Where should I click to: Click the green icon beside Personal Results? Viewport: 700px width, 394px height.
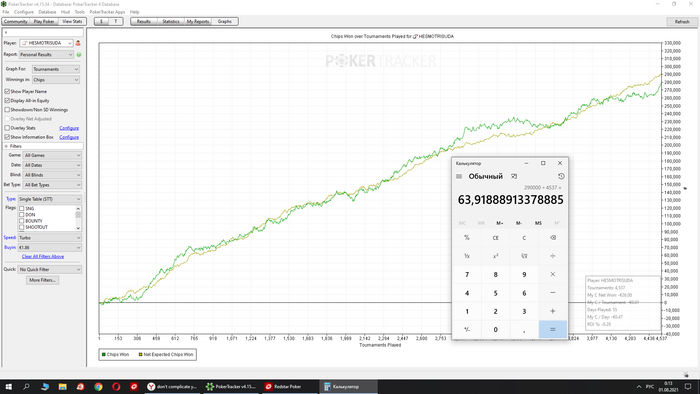(79, 54)
